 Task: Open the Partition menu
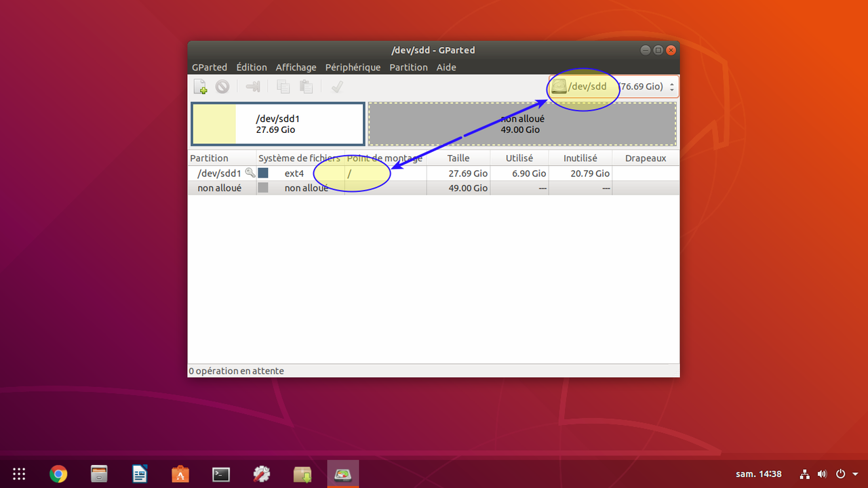[408, 67]
